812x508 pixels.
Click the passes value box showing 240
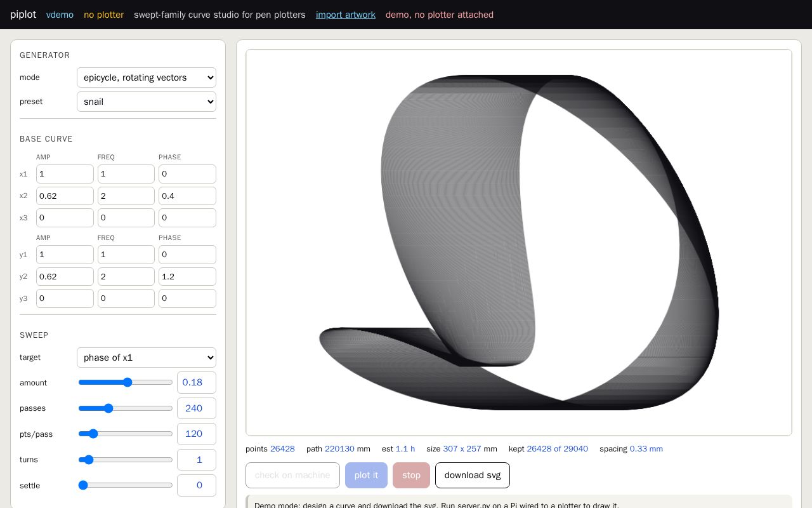pos(197,408)
